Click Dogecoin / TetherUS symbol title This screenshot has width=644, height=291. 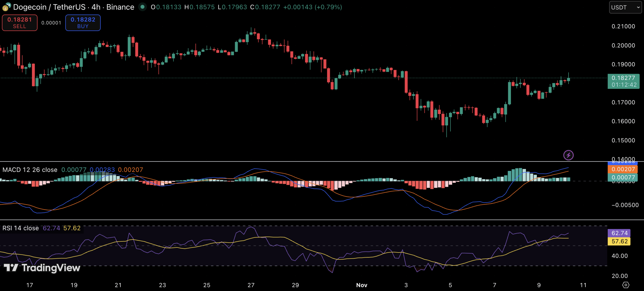click(x=49, y=7)
